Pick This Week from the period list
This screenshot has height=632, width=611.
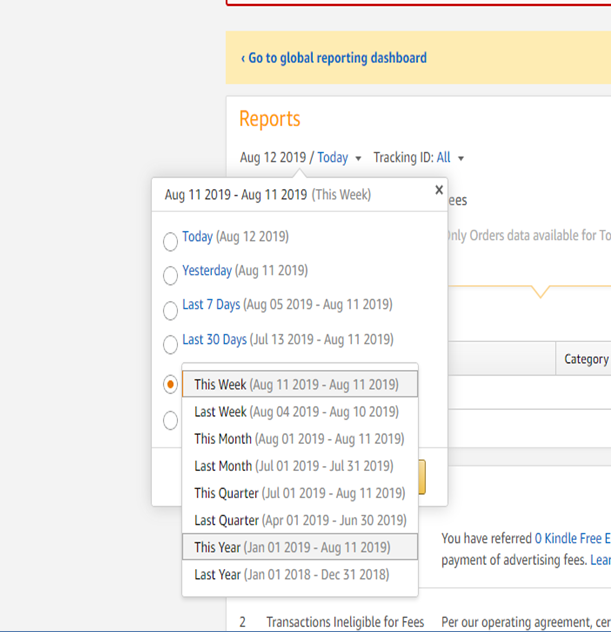pyautogui.click(x=296, y=384)
